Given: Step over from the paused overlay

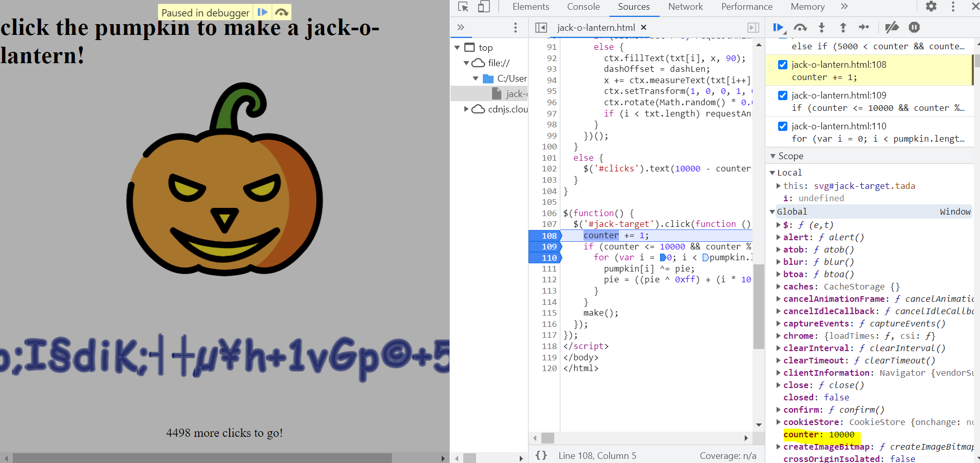Looking at the screenshot, I should tap(281, 12).
